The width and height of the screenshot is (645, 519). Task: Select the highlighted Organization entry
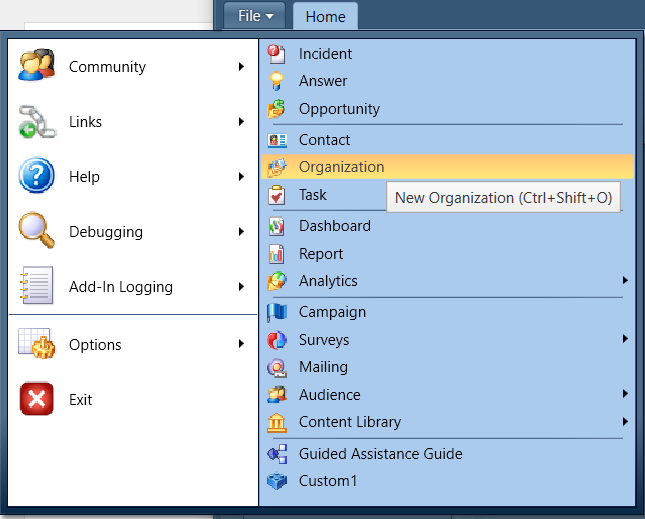448,167
